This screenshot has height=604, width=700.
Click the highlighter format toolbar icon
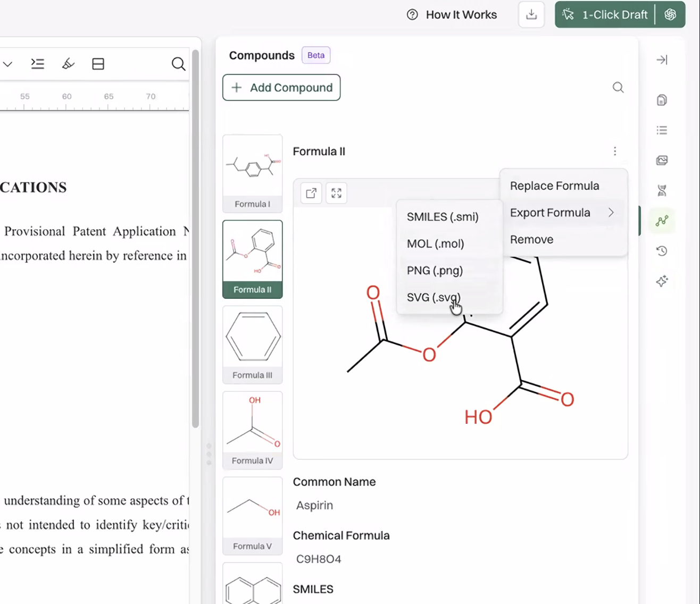coord(68,64)
